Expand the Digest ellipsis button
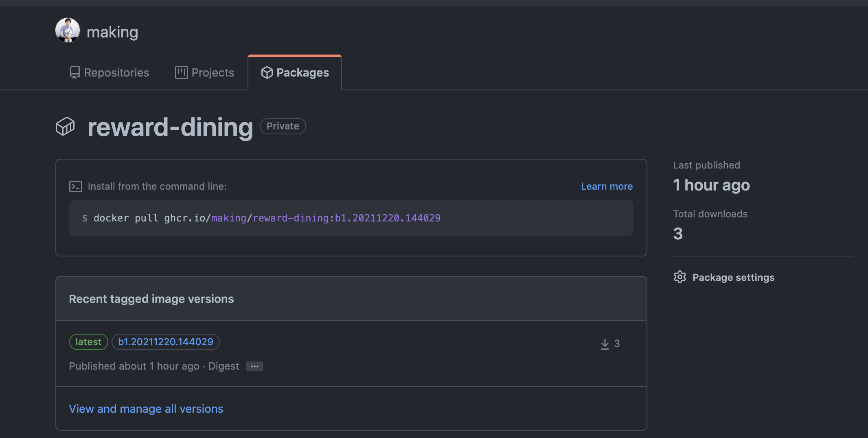The image size is (868, 438). (x=254, y=366)
